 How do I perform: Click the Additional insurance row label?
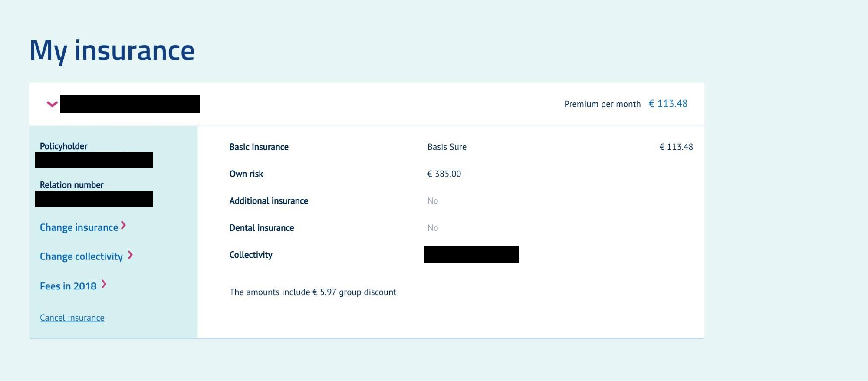[x=269, y=201]
